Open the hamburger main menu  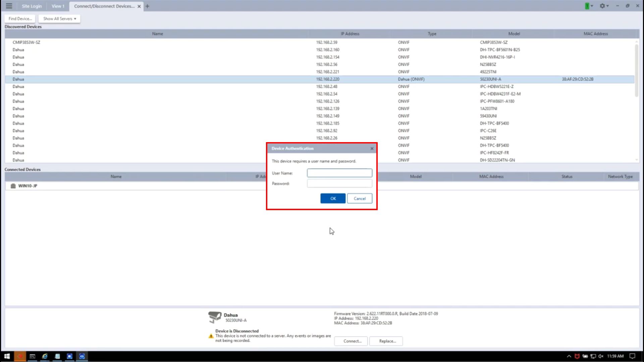(x=9, y=6)
